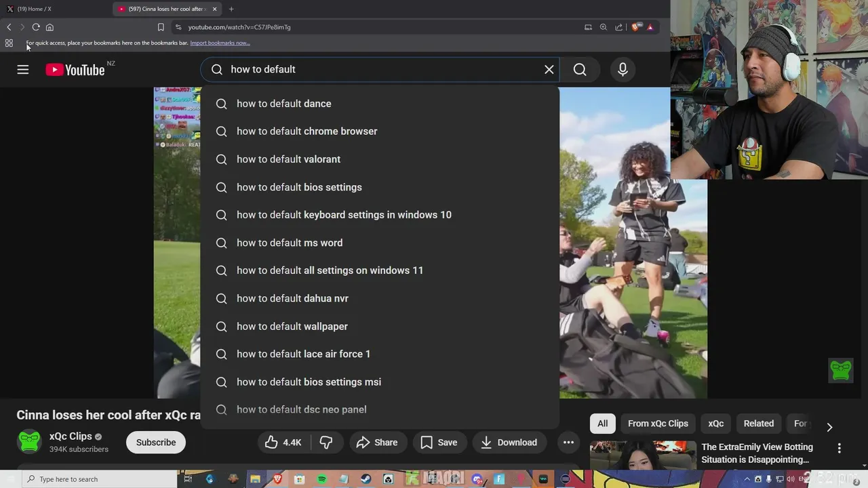This screenshot has width=868, height=488.
Task: Open the browser home page
Action: pyautogui.click(x=50, y=27)
